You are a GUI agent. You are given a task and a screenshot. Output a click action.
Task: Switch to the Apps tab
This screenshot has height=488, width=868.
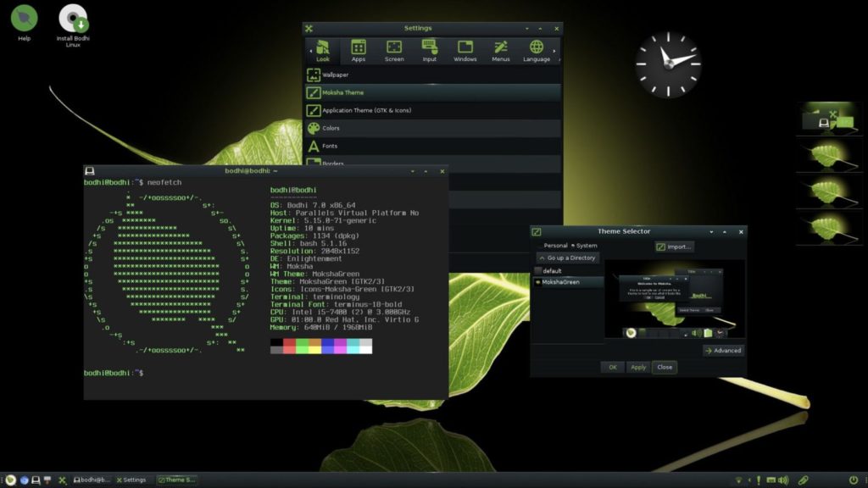[x=358, y=49]
